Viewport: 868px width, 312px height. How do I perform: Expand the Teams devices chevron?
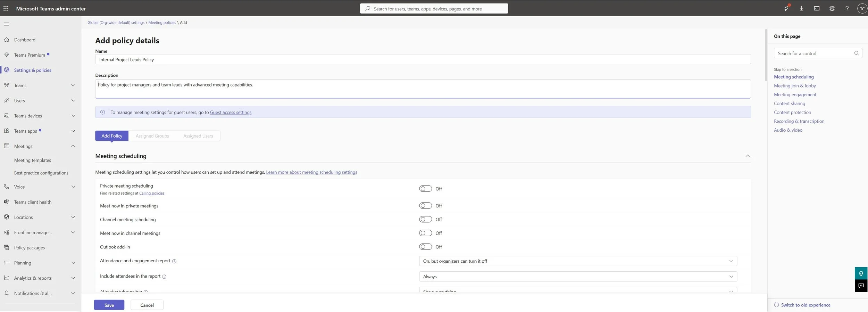pyautogui.click(x=73, y=116)
